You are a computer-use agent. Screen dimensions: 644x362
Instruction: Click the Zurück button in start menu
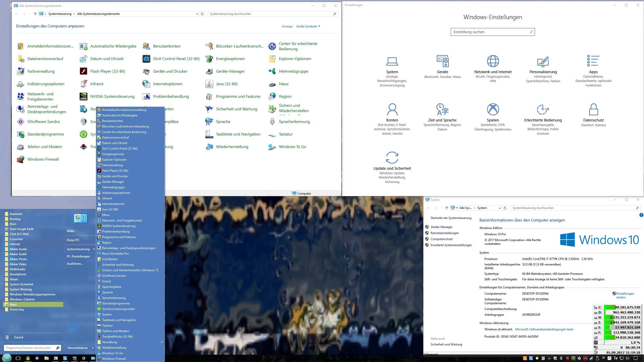(19, 337)
